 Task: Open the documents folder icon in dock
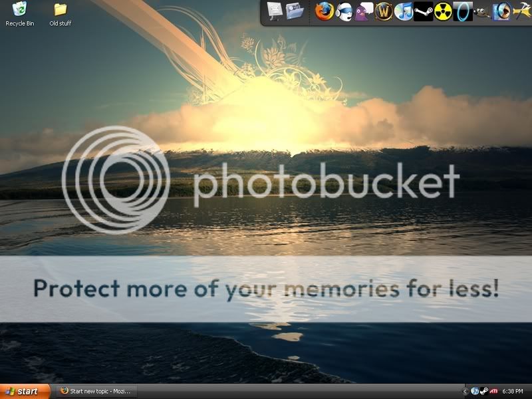coord(295,11)
